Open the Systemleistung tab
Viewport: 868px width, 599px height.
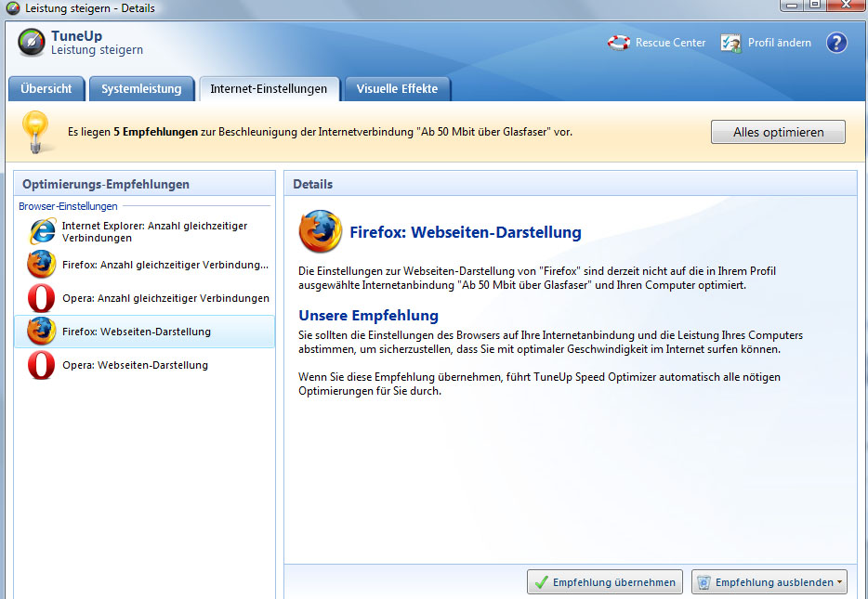(x=141, y=89)
